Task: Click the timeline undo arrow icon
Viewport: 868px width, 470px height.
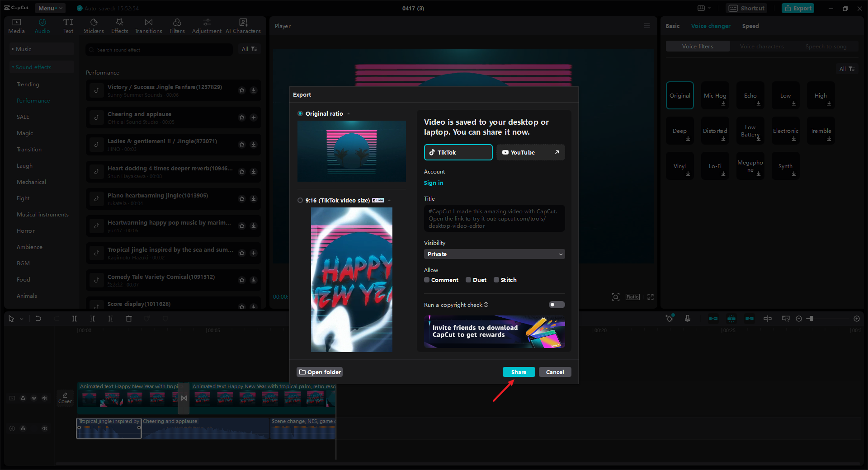Action: click(38, 319)
